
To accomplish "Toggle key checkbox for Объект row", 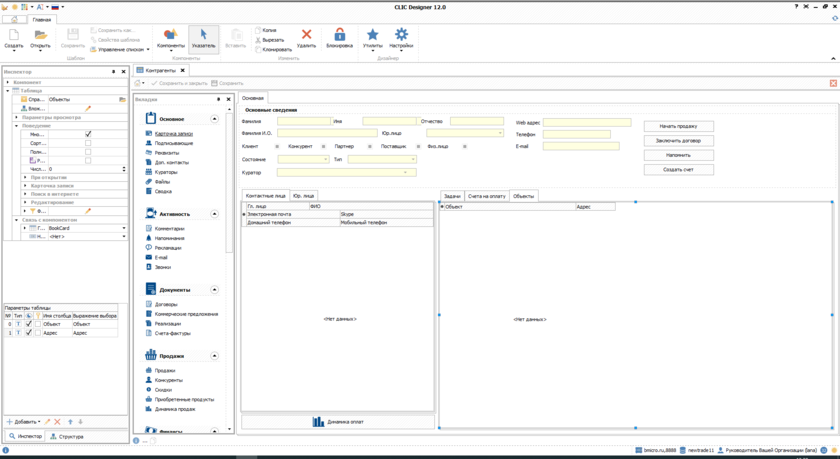I will click(x=38, y=324).
